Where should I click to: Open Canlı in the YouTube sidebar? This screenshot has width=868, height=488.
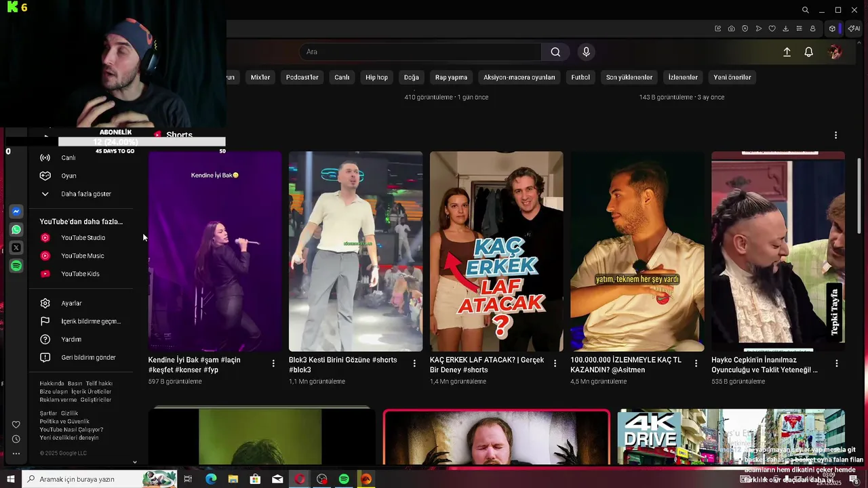pos(81,158)
